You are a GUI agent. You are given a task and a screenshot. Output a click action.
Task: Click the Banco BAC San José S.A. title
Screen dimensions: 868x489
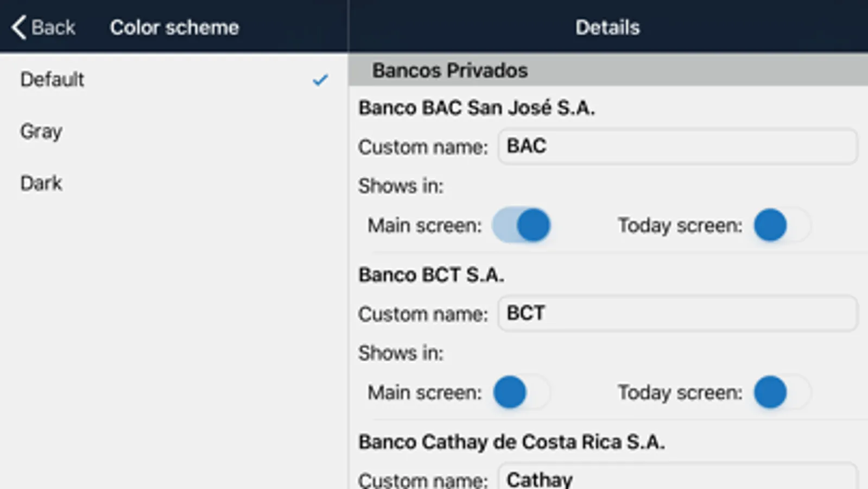coord(476,108)
